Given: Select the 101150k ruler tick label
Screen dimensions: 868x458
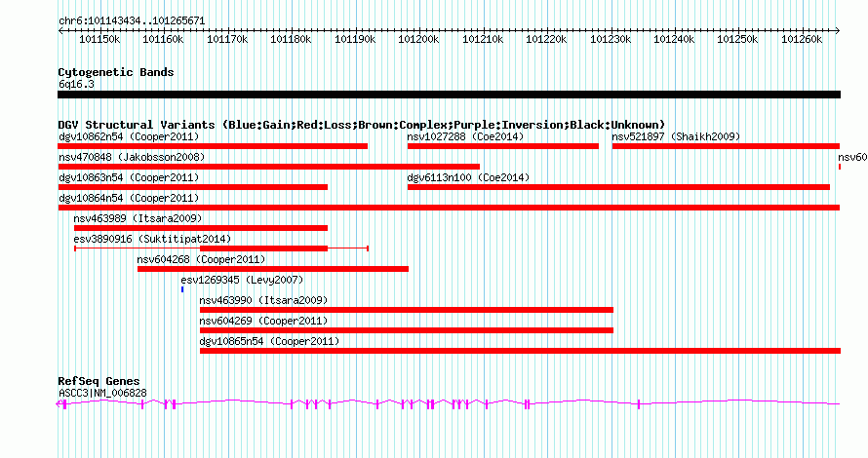Looking at the screenshot, I should coord(99,39).
